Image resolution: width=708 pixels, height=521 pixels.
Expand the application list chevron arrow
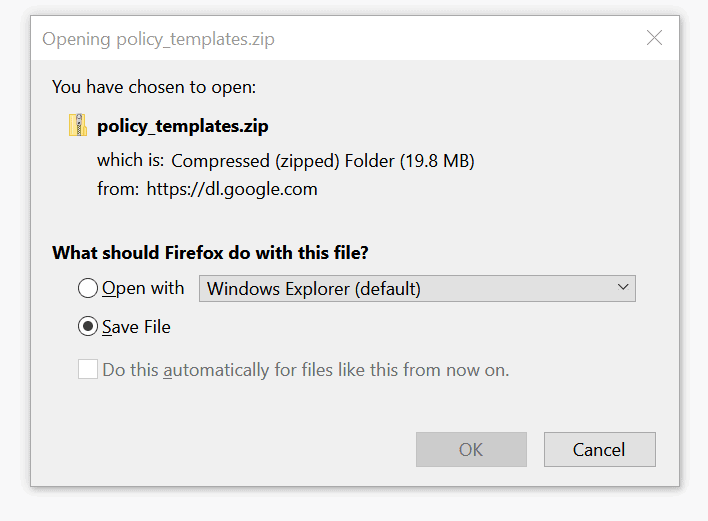click(x=623, y=288)
